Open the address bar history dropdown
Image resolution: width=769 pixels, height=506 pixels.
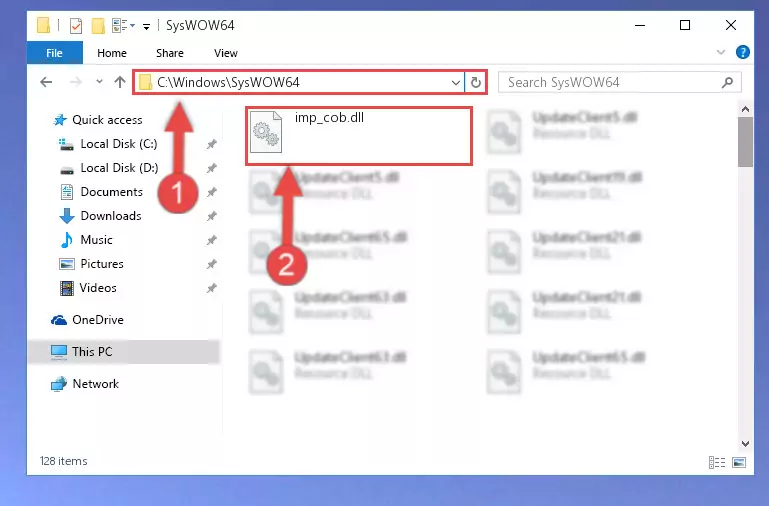tap(456, 82)
